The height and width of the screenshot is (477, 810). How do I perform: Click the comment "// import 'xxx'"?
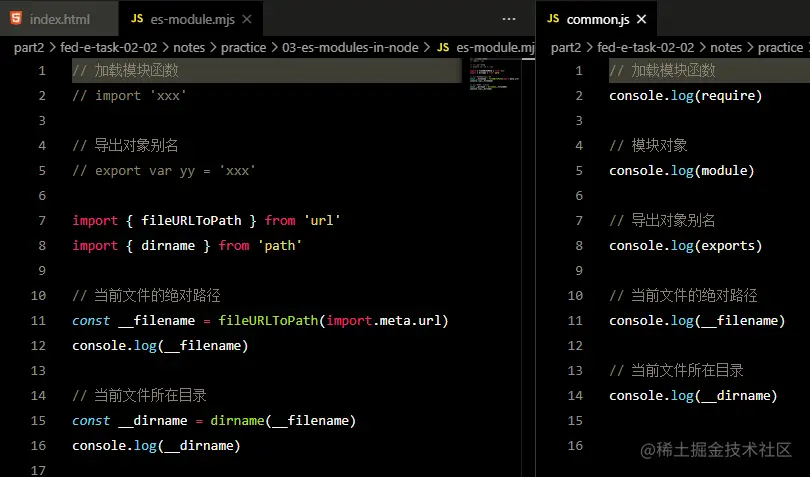point(129,96)
